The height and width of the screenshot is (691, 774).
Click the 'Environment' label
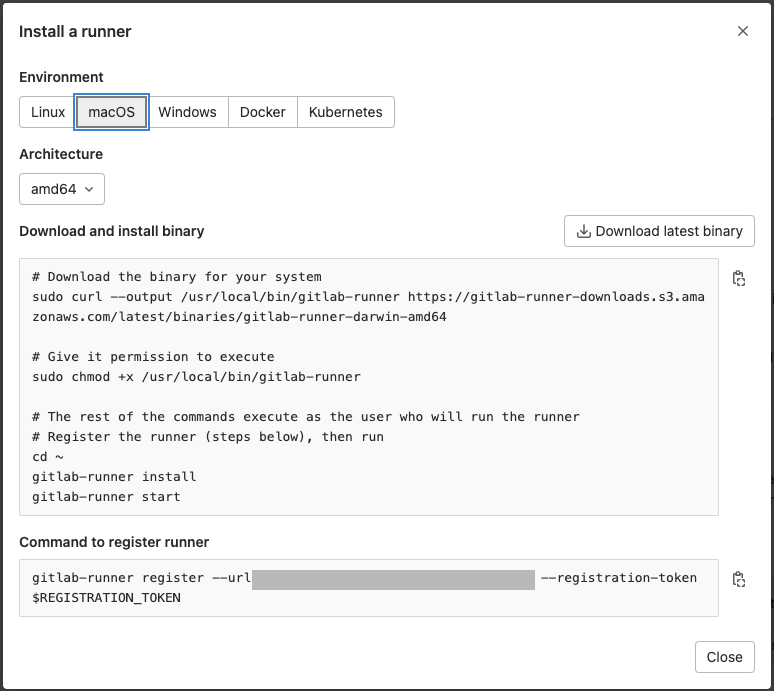pos(61,77)
